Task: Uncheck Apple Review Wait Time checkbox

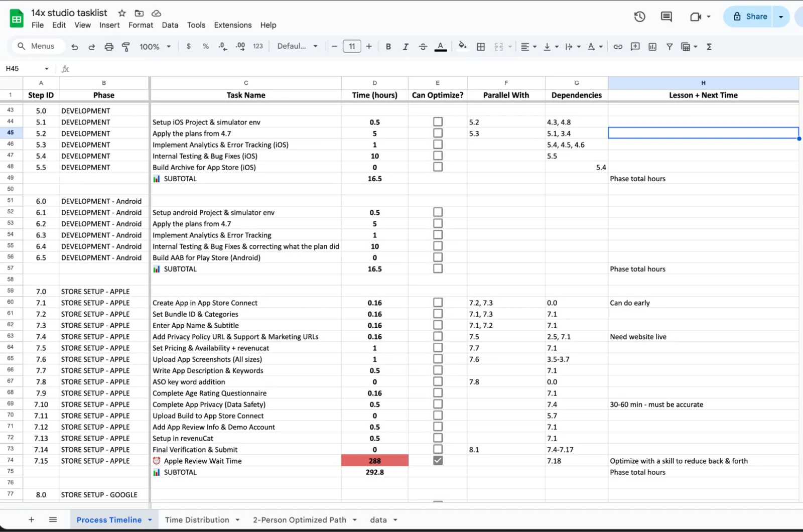Action: click(438, 461)
